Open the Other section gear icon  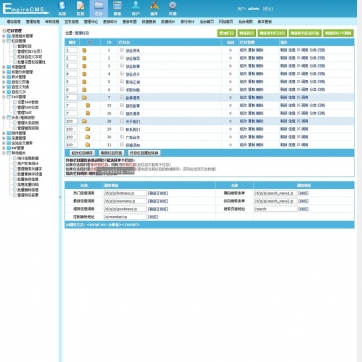[172, 6]
